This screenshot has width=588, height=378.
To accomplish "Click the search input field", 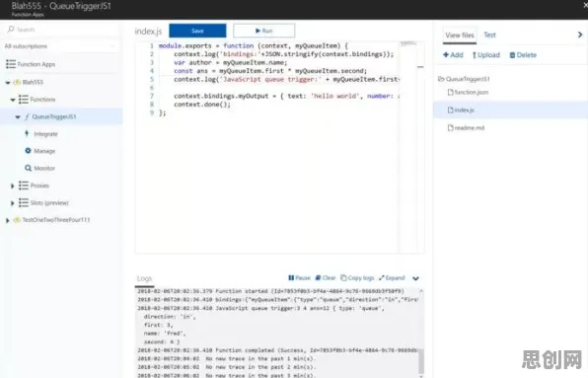I will 62,30.
